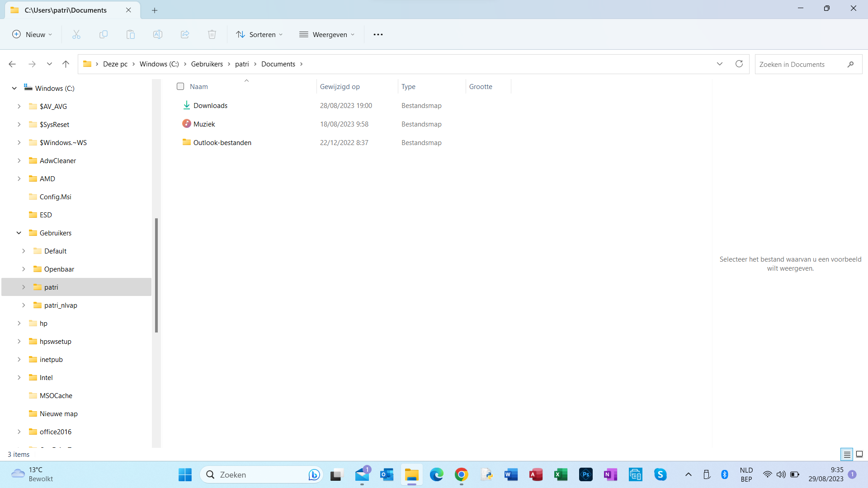Collapse the Gebruikers tree folder
The image size is (868, 488).
(x=19, y=233)
